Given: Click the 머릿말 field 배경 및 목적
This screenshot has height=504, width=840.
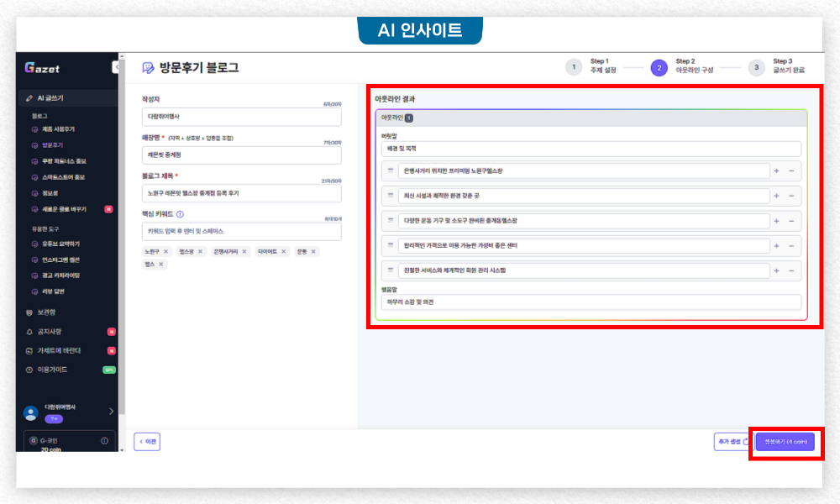Looking at the screenshot, I should (x=591, y=149).
